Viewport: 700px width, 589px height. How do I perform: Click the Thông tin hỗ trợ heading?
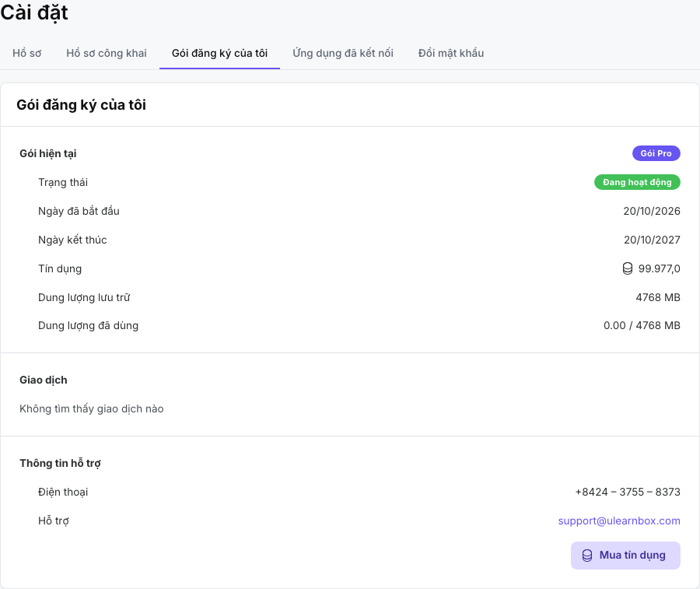pos(60,463)
